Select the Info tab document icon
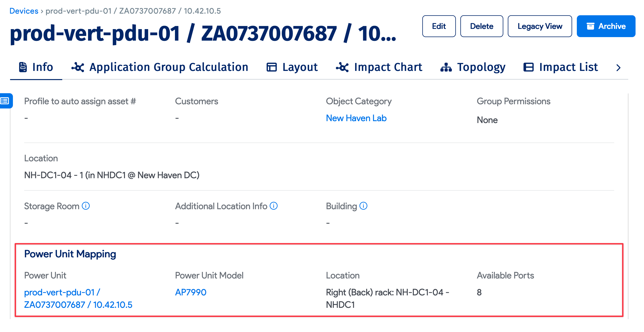Screen dimensions: 644x332 (23, 67)
